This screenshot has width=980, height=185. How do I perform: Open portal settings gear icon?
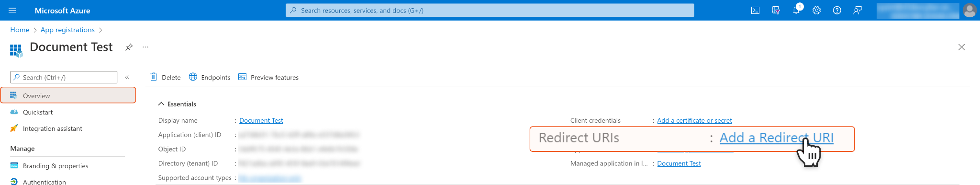tap(816, 10)
